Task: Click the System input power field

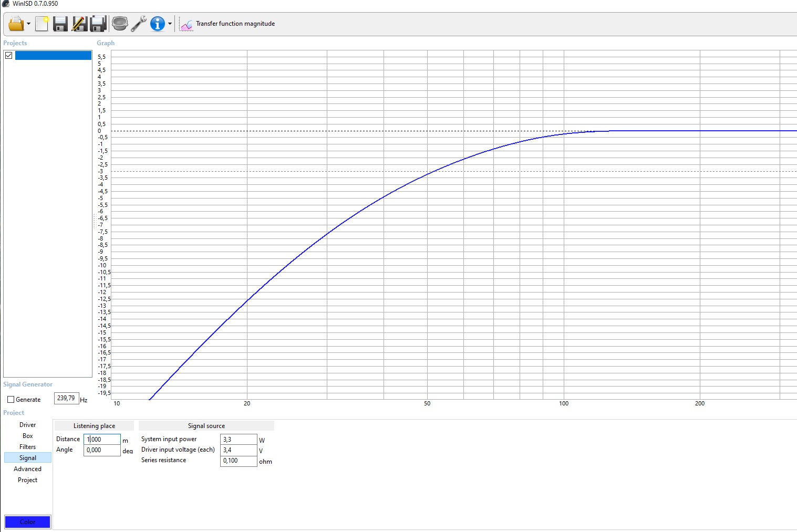Action: 239,440
